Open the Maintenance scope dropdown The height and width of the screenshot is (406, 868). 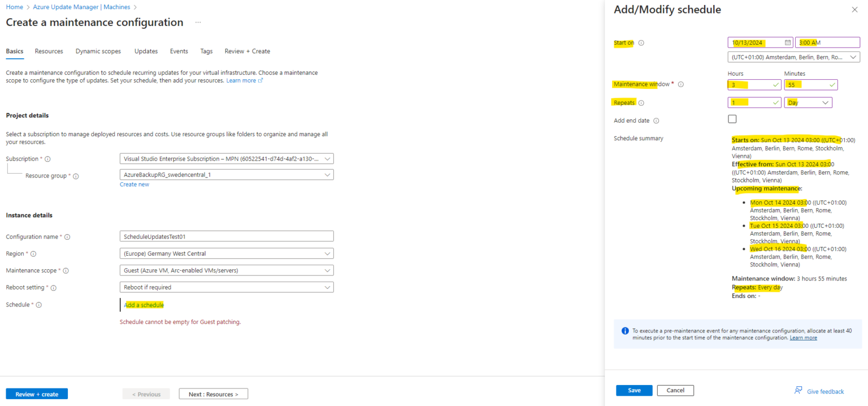227,270
